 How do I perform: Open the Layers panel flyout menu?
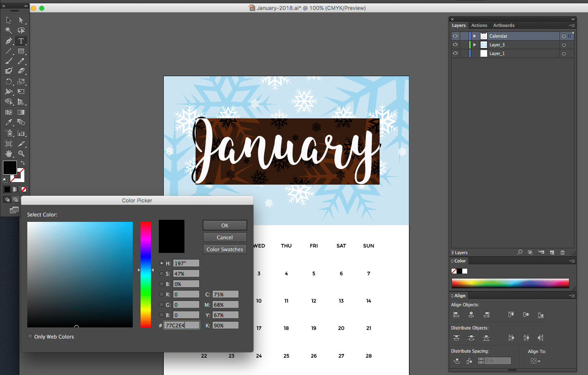[x=572, y=25]
